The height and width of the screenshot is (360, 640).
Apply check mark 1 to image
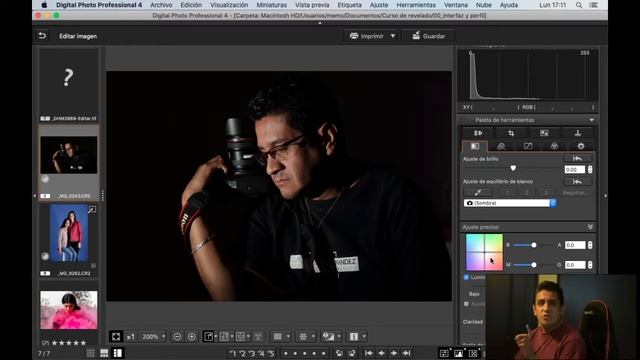pyautogui.click(x=233, y=353)
